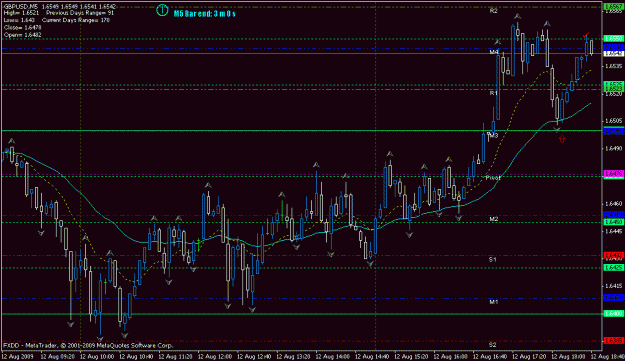Image resolution: width=625 pixels, height=361 pixels.
Task: Click the 1.6535 price scale value
Action: tap(614, 66)
